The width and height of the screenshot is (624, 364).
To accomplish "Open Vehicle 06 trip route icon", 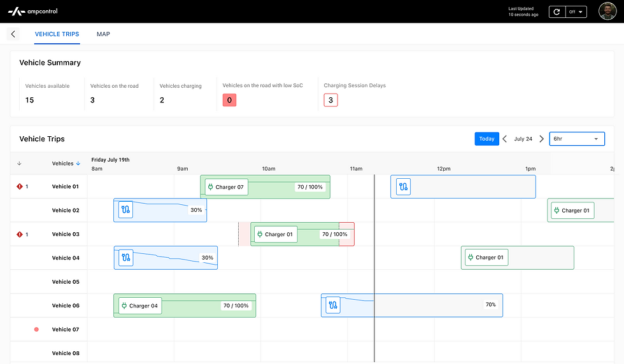I will (333, 305).
